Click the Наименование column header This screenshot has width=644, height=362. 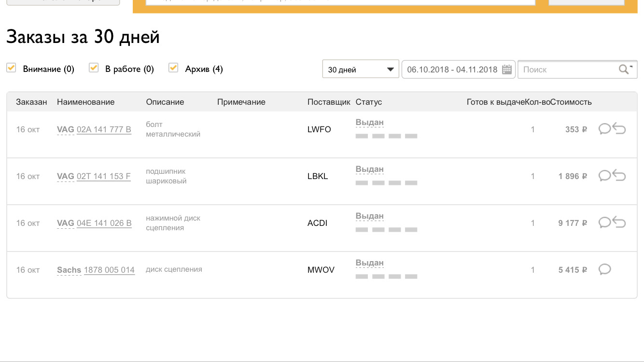[86, 102]
